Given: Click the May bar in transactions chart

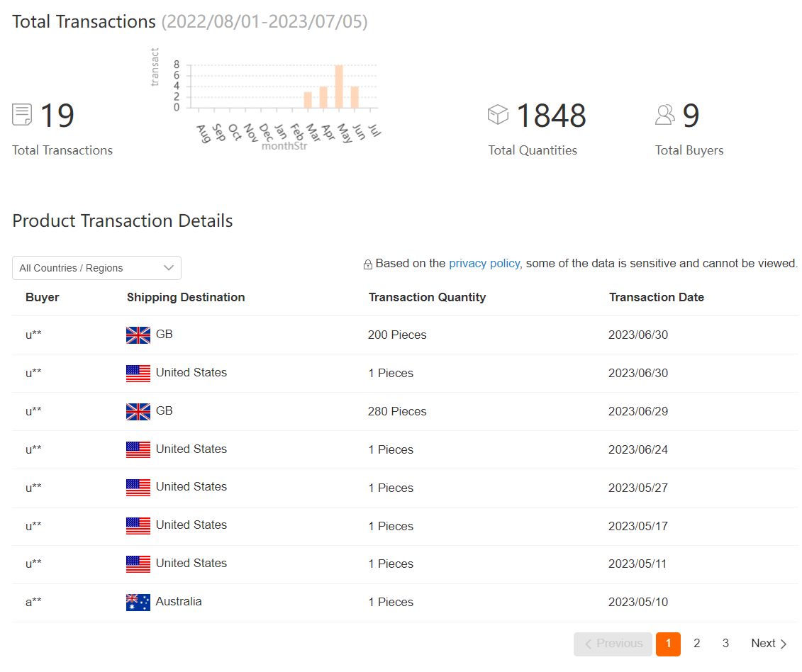Looking at the screenshot, I should pos(339,86).
